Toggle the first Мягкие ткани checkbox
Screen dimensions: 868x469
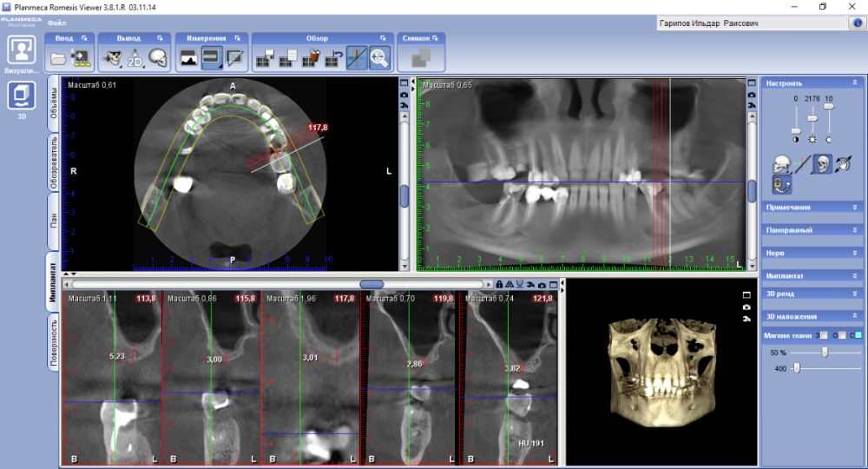pos(825,335)
